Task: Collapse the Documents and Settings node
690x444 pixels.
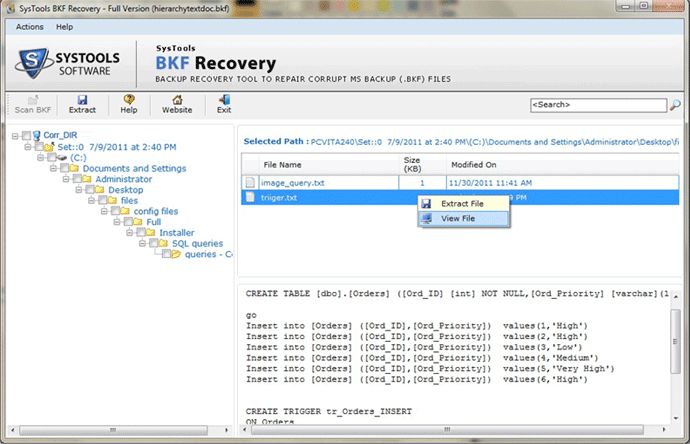Action: click(54, 168)
